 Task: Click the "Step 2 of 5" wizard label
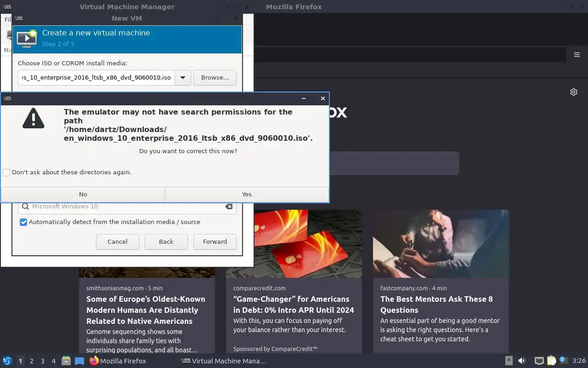[58, 44]
